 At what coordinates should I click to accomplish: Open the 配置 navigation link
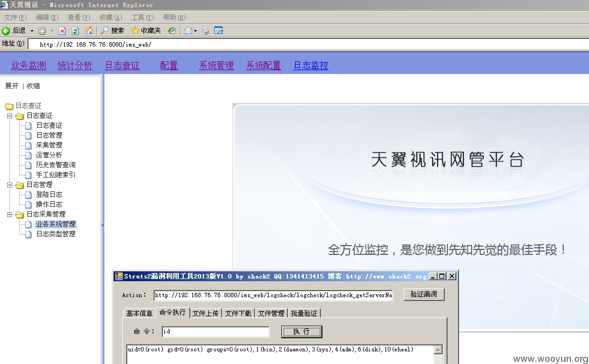[x=169, y=65]
